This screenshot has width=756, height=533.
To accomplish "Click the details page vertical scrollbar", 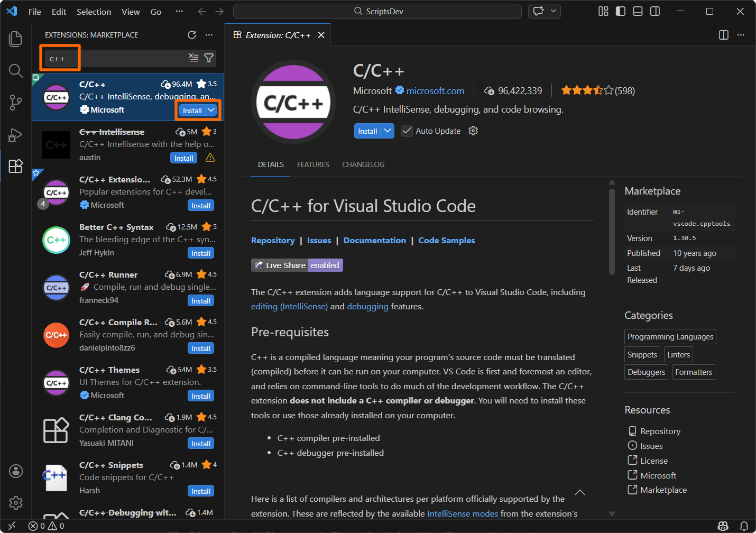I will tap(612, 233).
